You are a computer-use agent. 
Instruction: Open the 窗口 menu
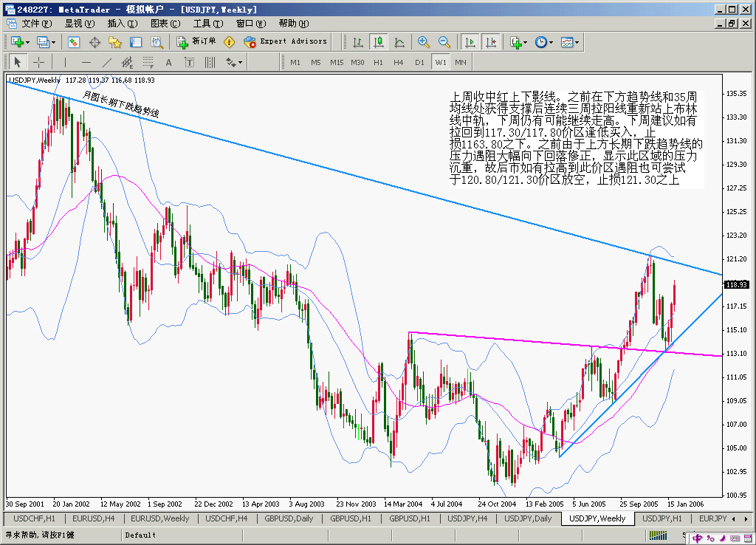pyautogui.click(x=251, y=23)
